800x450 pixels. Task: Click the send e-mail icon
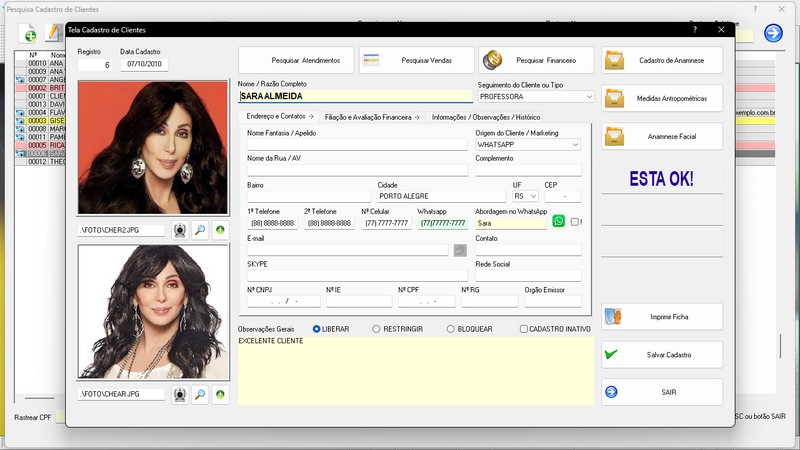[460, 249]
